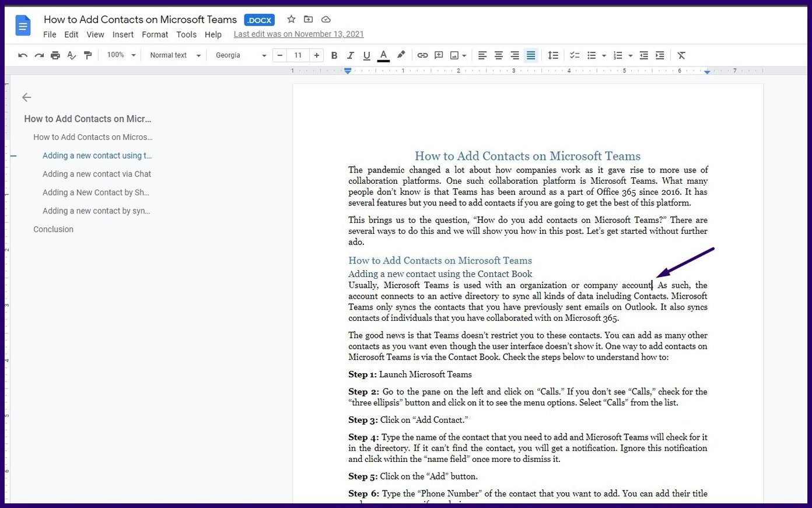Jump to outline heading 'How to Add Contacts on Micros…'
Viewport: 812px width, 508px height.
[x=93, y=137]
